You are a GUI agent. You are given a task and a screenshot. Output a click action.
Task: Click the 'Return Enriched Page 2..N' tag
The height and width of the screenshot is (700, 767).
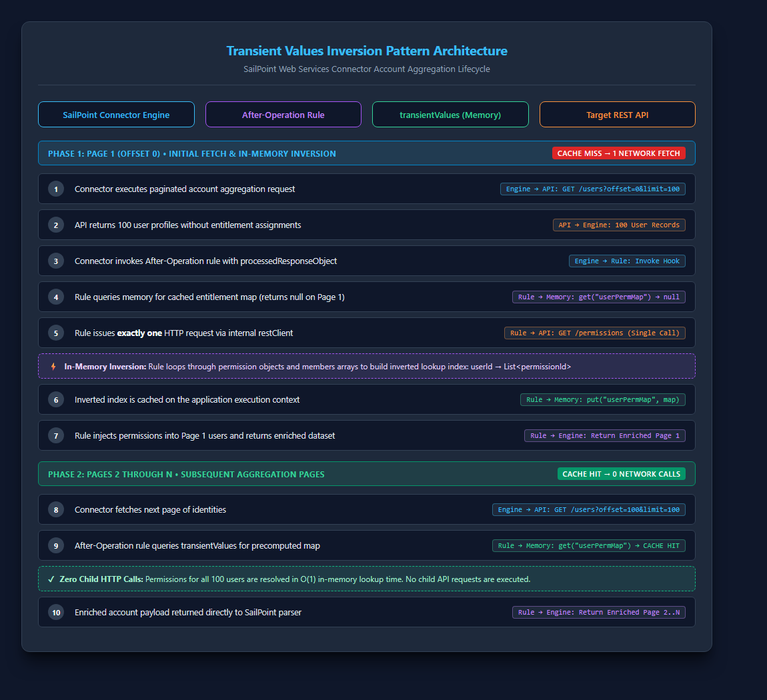pos(599,613)
